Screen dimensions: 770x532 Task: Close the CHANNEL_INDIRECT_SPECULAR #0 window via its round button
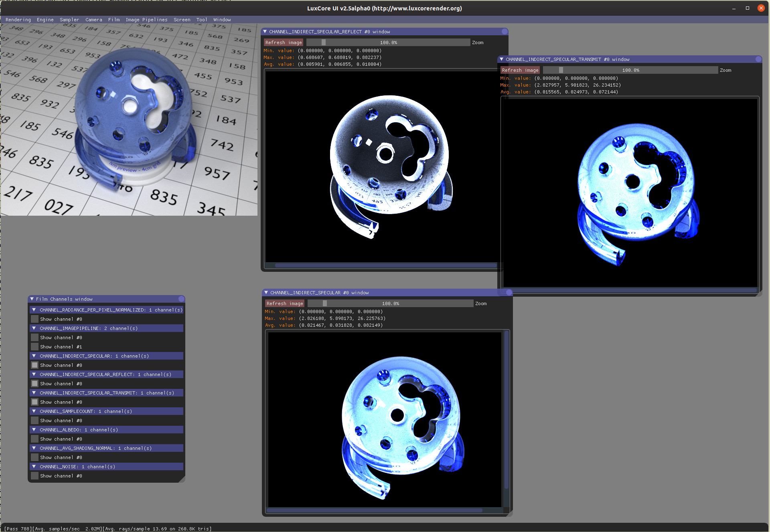click(509, 293)
